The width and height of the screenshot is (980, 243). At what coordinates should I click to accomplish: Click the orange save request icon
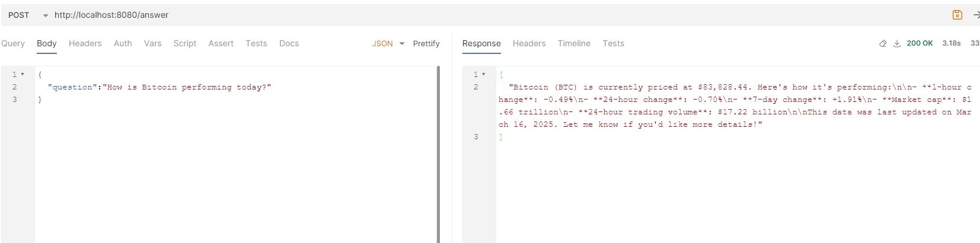pyautogui.click(x=957, y=15)
